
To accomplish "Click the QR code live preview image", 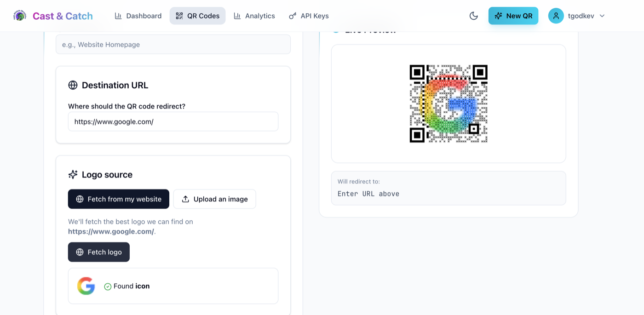I will [x=448, y=103].
